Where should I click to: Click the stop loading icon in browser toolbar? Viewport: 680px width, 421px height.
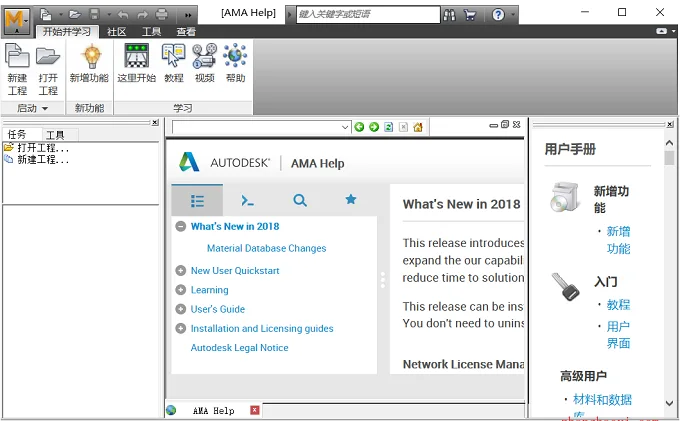coord(403,127)
